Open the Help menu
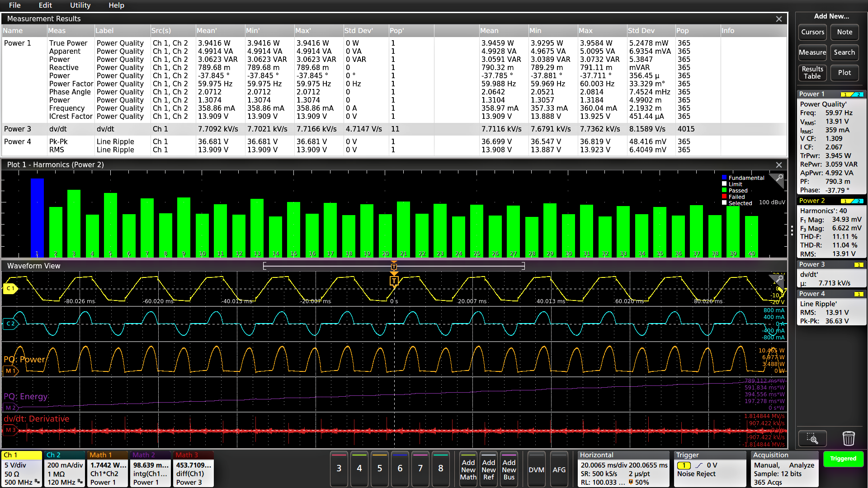868x488 pixels. click(116, 5)
